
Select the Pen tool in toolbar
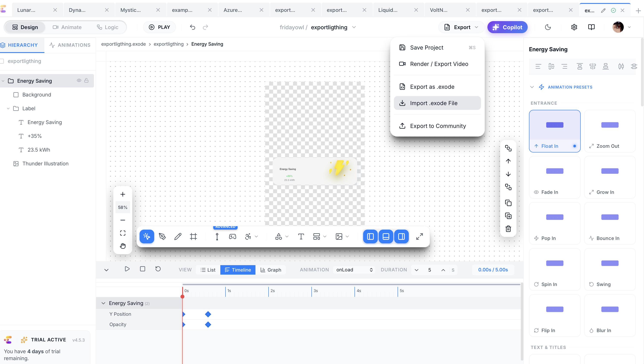tap(162, 236)
